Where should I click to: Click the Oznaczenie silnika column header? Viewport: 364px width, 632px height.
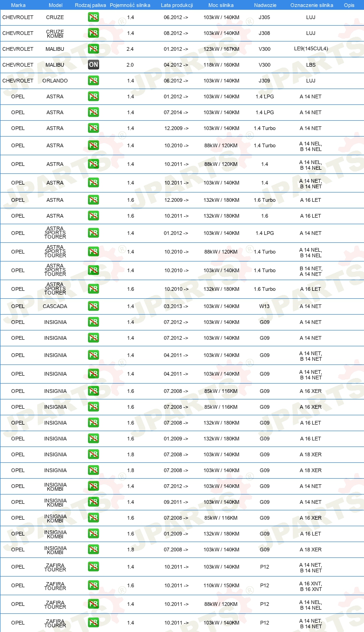pyautogui.click(x=312, y=5)
